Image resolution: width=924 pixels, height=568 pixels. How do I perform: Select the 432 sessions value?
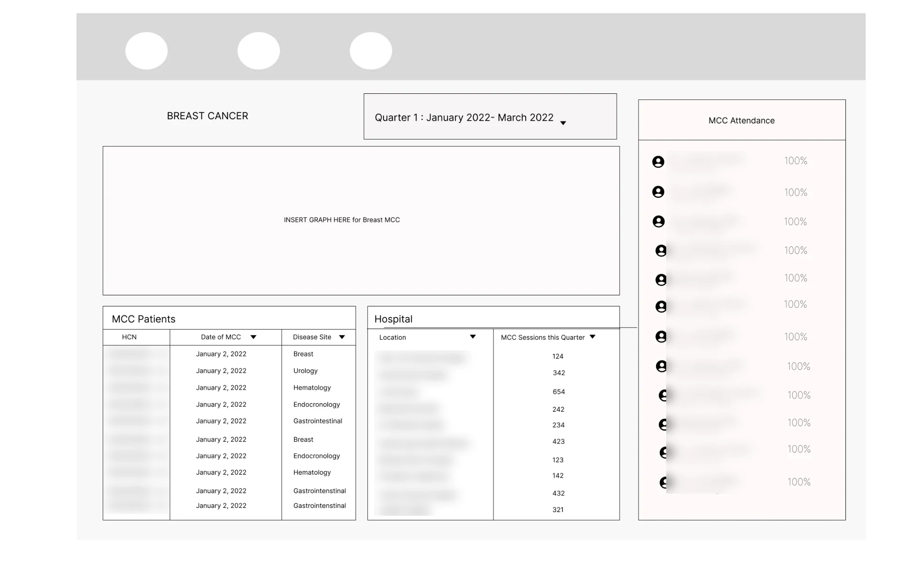pos(559,494)
